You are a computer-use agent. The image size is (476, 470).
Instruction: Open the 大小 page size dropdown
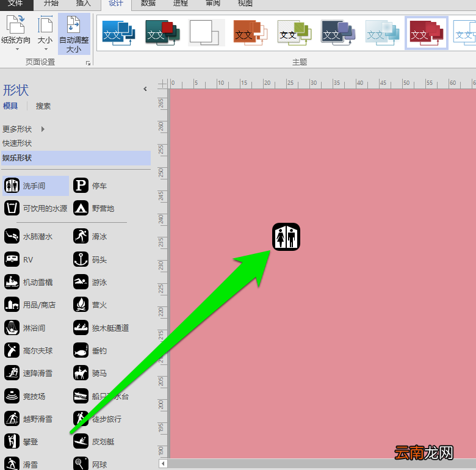click(45, 34)
